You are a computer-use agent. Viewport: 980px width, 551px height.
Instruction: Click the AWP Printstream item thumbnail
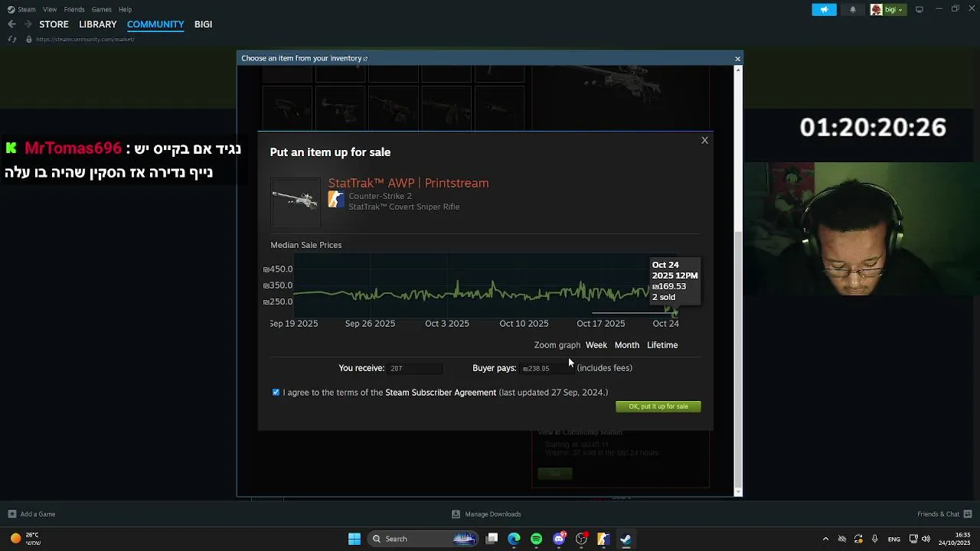click(x=296, y=202)
